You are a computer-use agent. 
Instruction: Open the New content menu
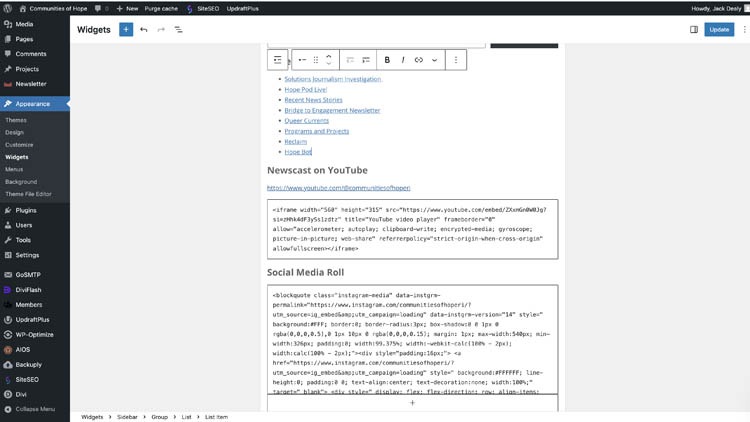point(127,8)
